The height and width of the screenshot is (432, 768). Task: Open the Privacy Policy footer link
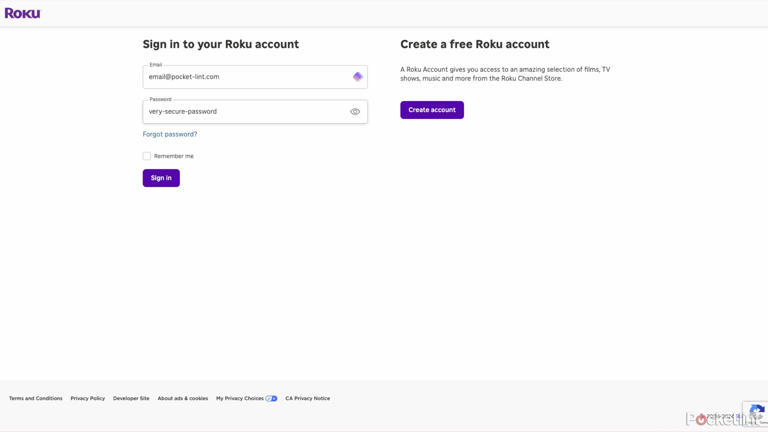(x=88, y=398)
